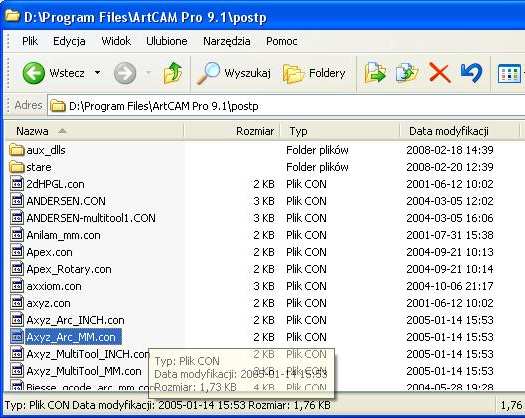Open the Wyszukaj search pane
Image resolution: width=525 pixels, height=418 pixels.
tap(234, 73)
